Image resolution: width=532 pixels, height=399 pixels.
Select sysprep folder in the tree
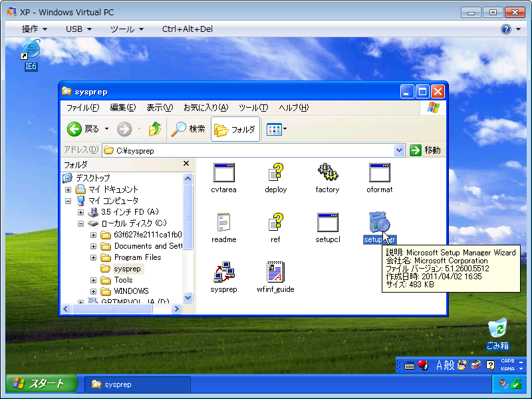[127, 269]
